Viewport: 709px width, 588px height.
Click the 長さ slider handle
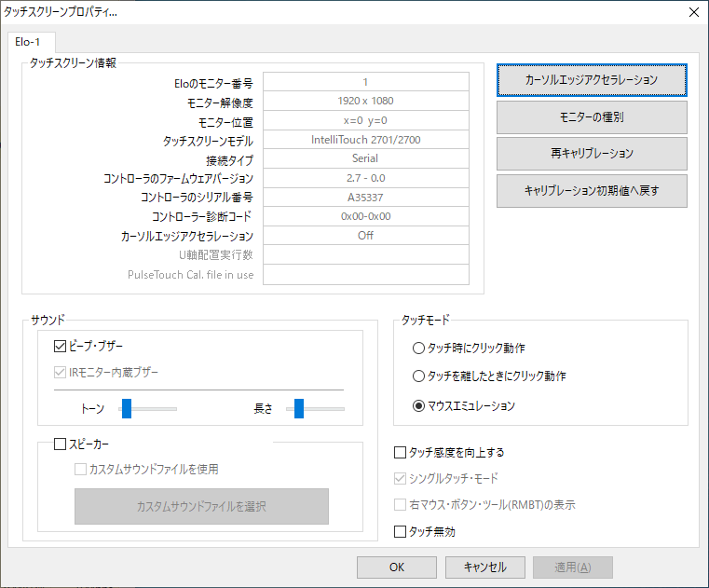[299, 408]
